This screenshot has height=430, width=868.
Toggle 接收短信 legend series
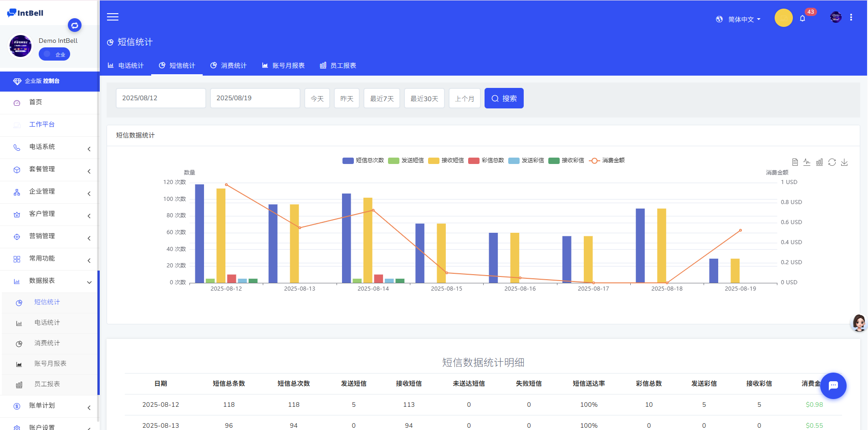click(446, 160)
